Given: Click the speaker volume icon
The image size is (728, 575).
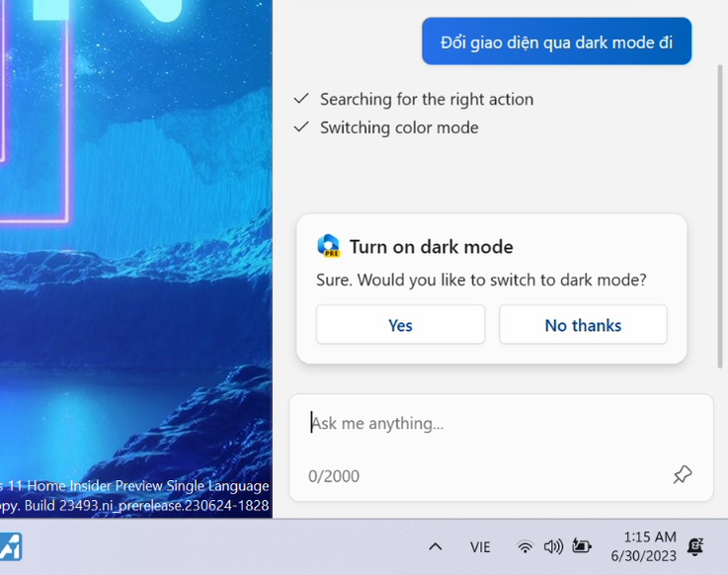Looking at the screenshot, I should point(553,546).
